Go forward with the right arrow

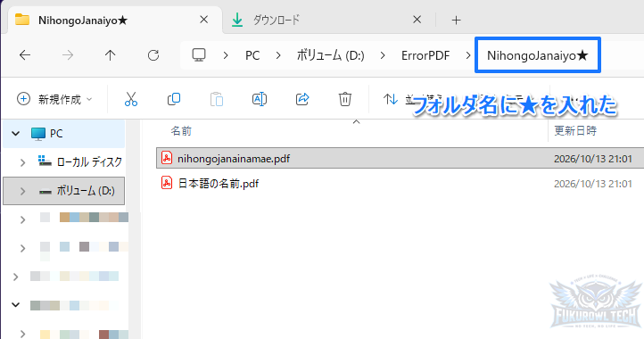(x=68, y=55)
